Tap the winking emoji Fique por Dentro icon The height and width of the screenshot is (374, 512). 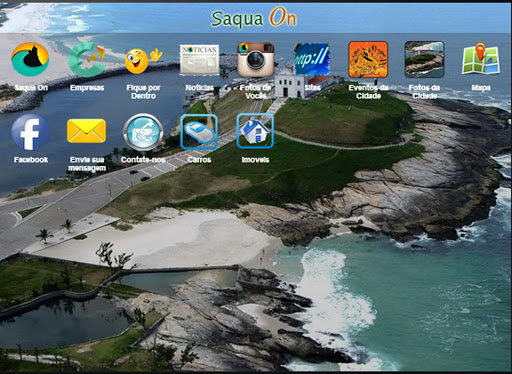click(x=143, y=61)
